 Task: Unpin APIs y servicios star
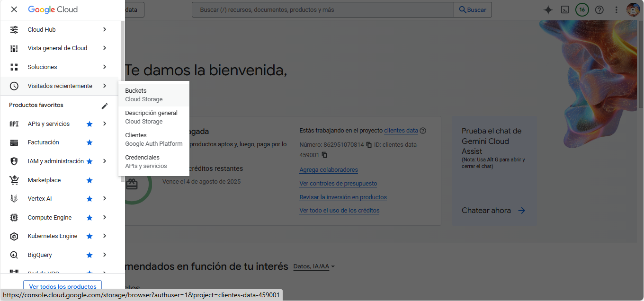[89, 124]
